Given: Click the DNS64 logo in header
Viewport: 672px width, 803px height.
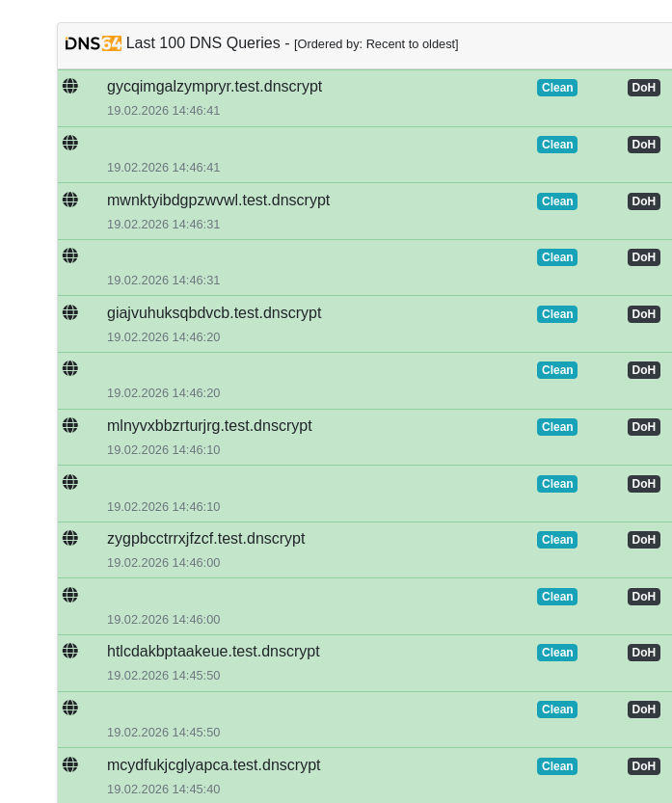Looking at the screenshot, I should [93, 43].
